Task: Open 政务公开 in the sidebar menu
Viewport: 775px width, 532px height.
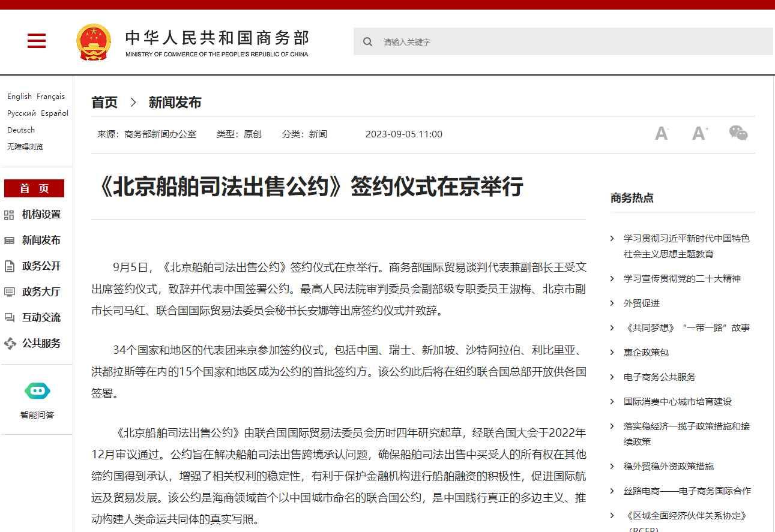Action: click(x=41, y=266)
